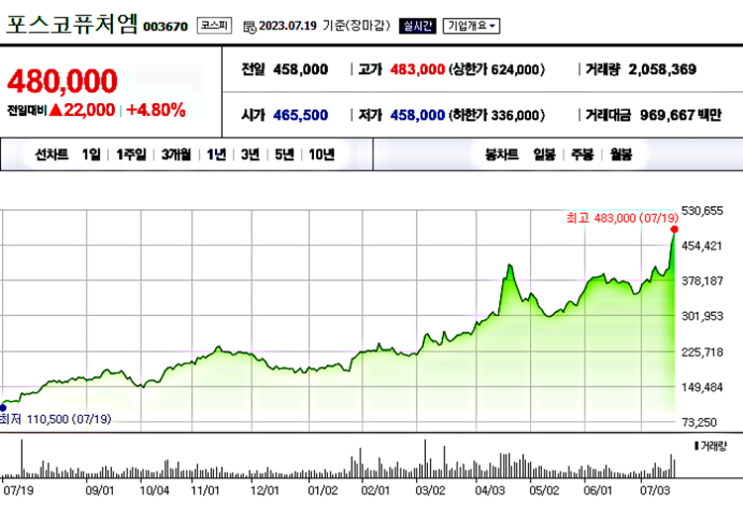Click the 73,250 y-axis label

(699, 422)
